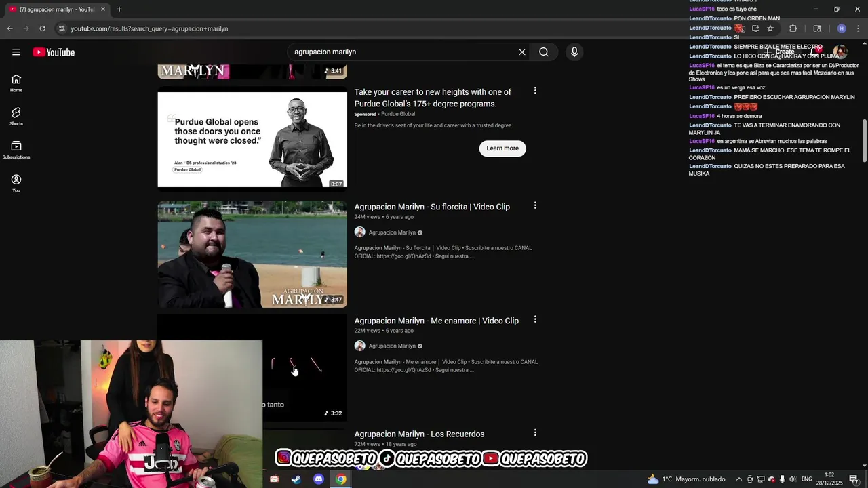Open the volume speaker tray icon
Screen dimensions: 868x488
click(793, 479)
